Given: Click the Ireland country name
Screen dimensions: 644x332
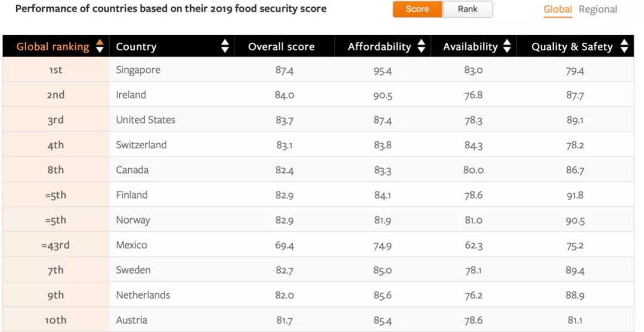Looking at the screenshot, I should 131,95.
